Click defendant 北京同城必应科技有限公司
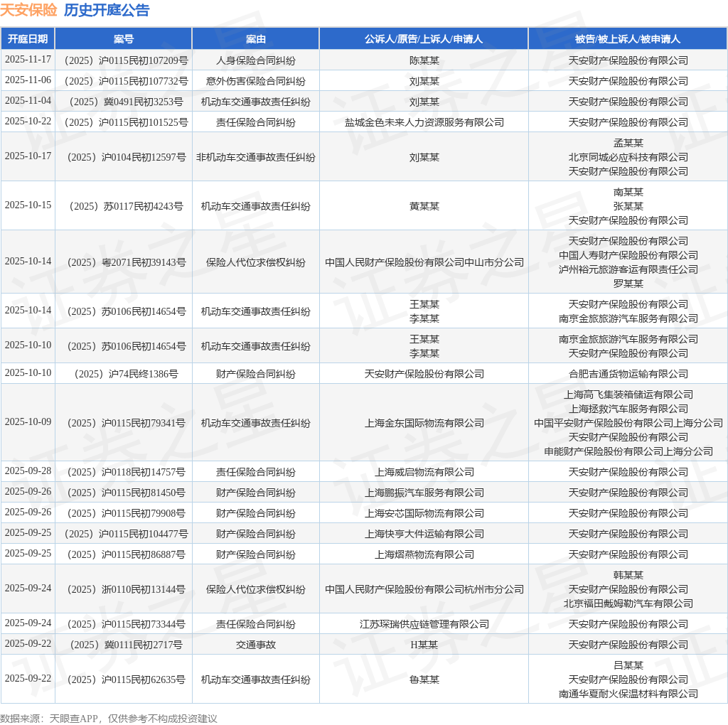The height and width of the screenshot is (725, 728). click(x=628, y=157)
